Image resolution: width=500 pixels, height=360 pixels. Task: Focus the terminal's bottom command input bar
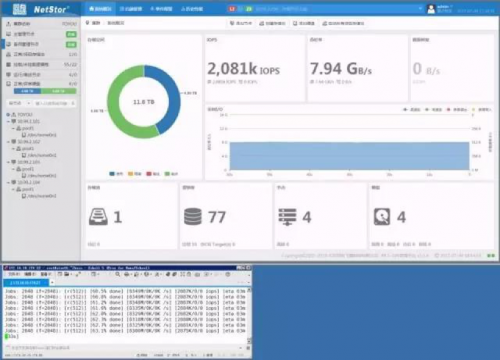click(125, 348)
